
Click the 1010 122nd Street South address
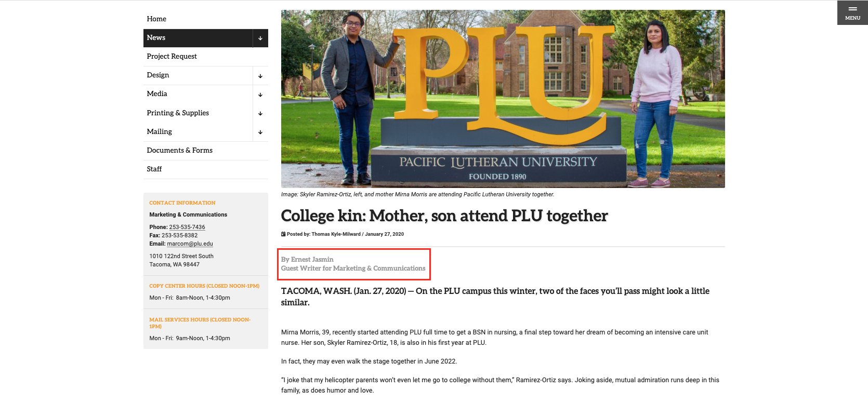181,256
